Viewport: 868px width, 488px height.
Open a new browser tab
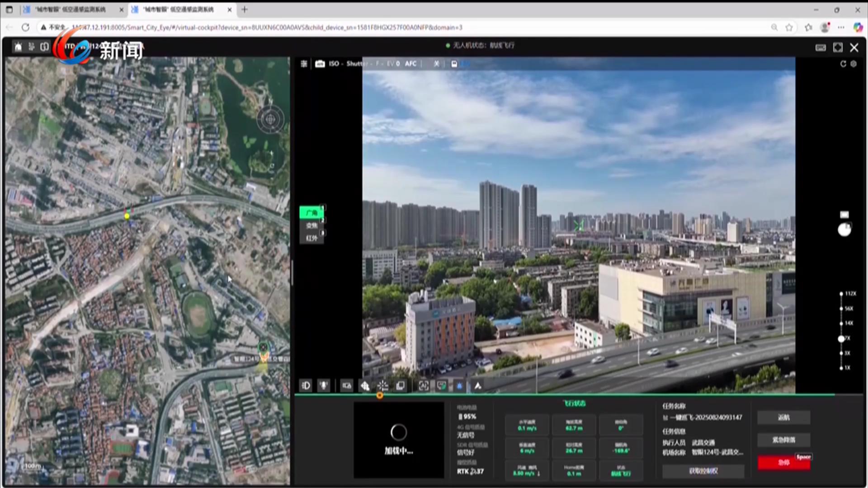tap(245, 9)
